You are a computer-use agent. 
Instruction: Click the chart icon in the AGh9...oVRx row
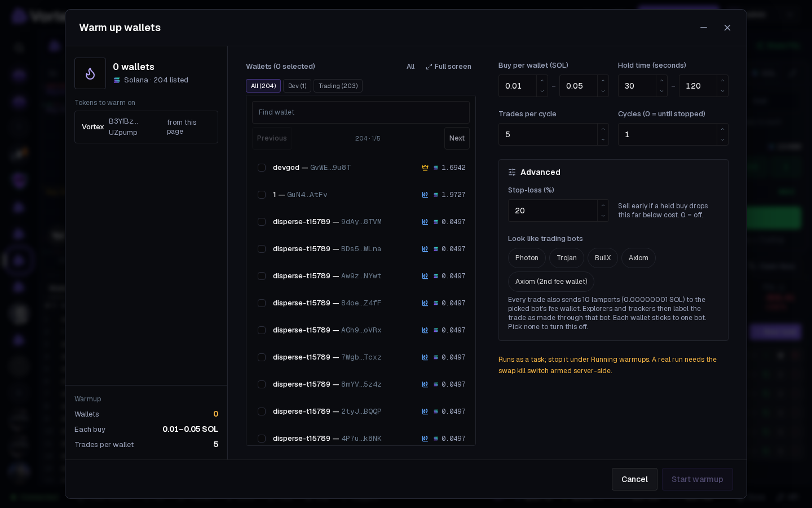[425, 330]
